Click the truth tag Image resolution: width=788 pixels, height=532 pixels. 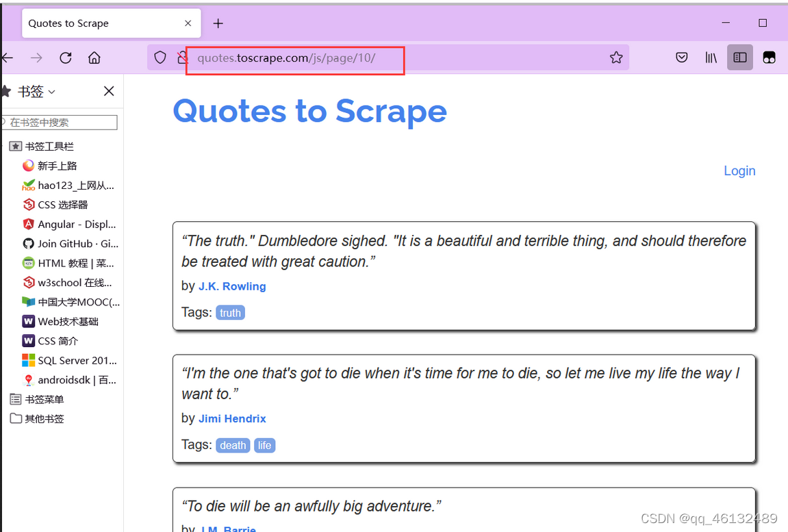pyautogui.click(x=230, y=313)
